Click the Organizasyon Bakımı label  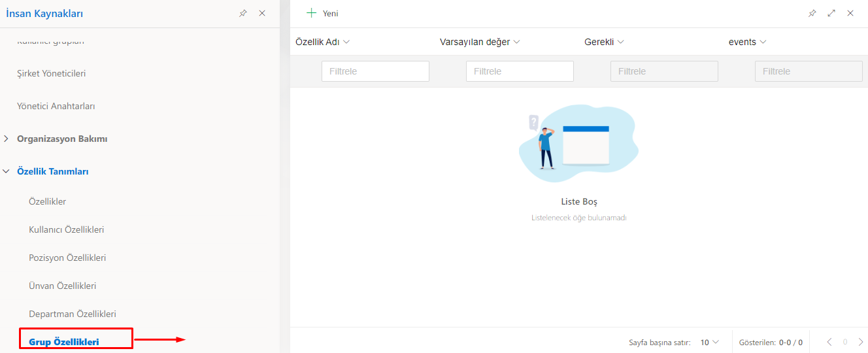(62, 139)
